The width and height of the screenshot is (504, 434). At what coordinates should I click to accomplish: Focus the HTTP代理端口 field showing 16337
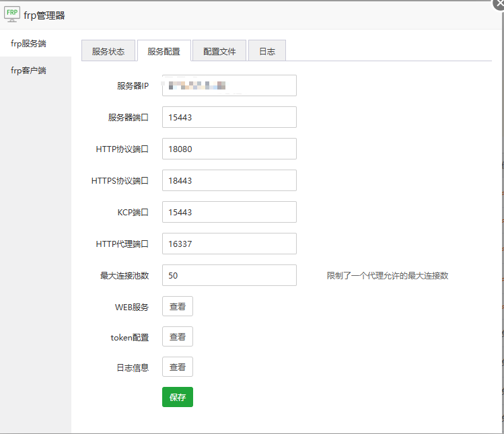pyautogui.click(x=229, y=244)
